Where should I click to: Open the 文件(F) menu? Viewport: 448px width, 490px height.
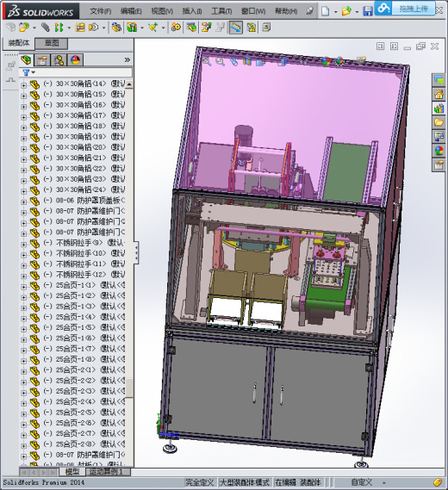[x=101, y=11]
